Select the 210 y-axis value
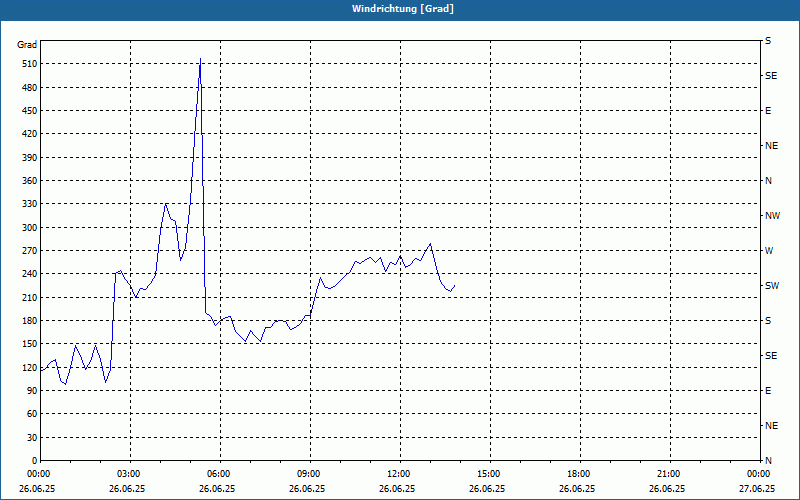The height and width of the screenshot is (500, 800). [30, 297]
